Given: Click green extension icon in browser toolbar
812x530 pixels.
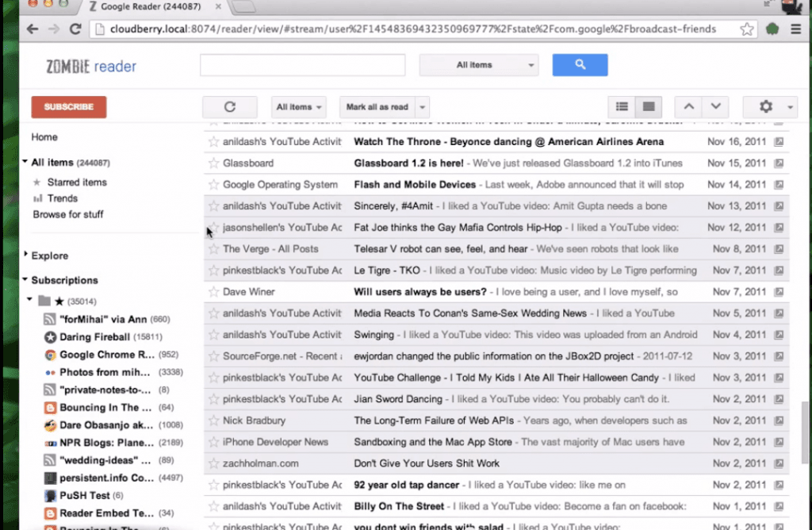Looking at the screenshot, I should point(772,29).
